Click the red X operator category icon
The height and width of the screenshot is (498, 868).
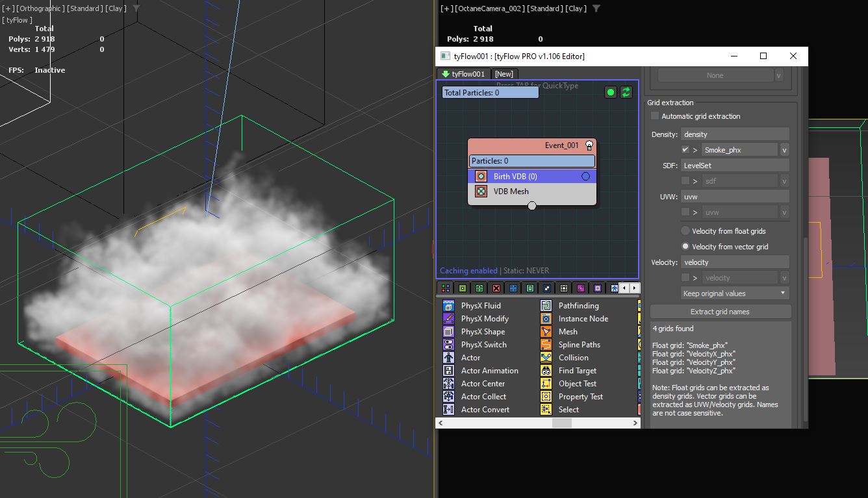pos(496,288)
